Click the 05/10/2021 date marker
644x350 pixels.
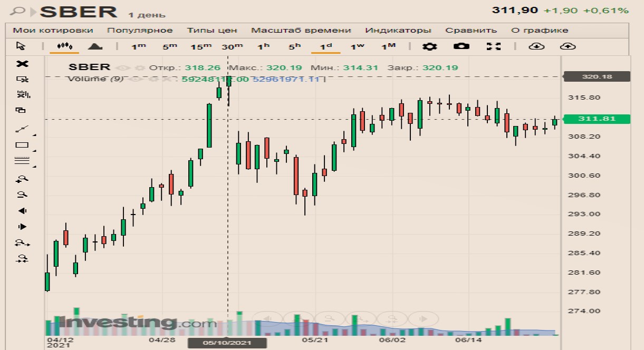pyautogui.click(x=227, y=343)
